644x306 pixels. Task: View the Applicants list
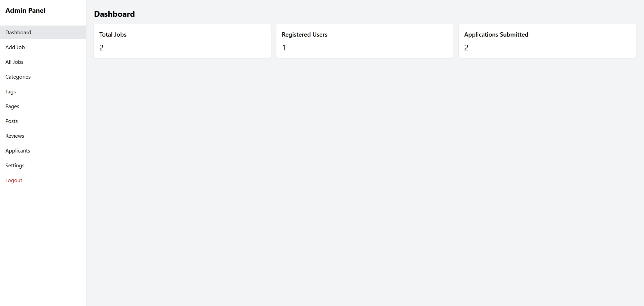(x=18, y=150)
